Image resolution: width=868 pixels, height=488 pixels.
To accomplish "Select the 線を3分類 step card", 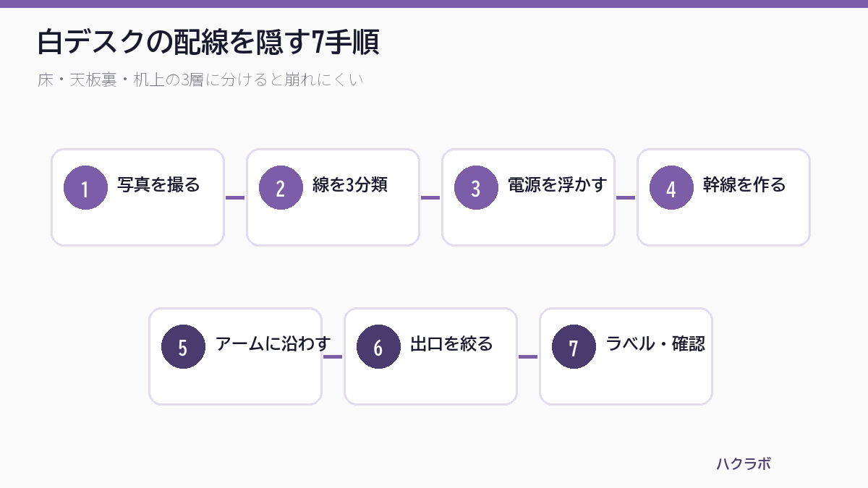I will click(333, 197).
